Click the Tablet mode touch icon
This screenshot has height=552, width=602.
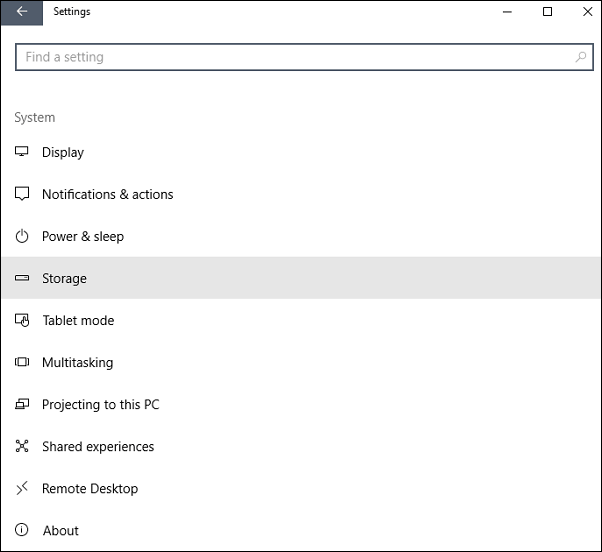point(22,321)
